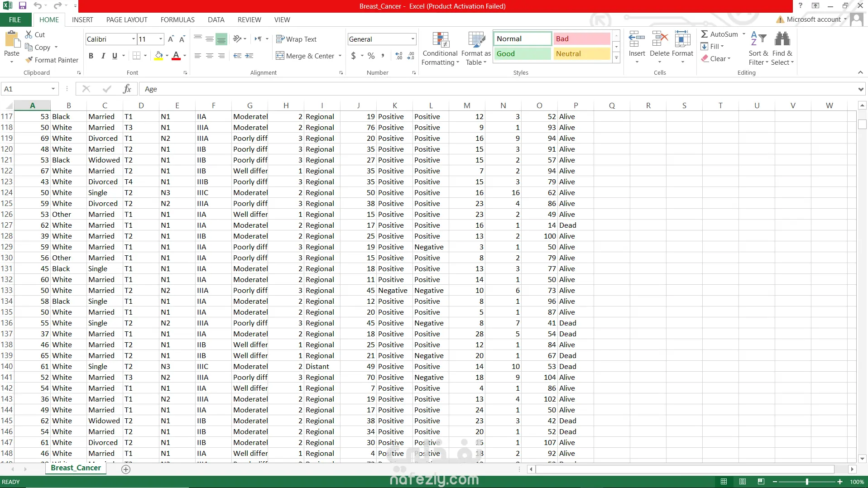Apply the Bad cell style
This screenshot has height=488, width=868.
(x=582, y=38)
